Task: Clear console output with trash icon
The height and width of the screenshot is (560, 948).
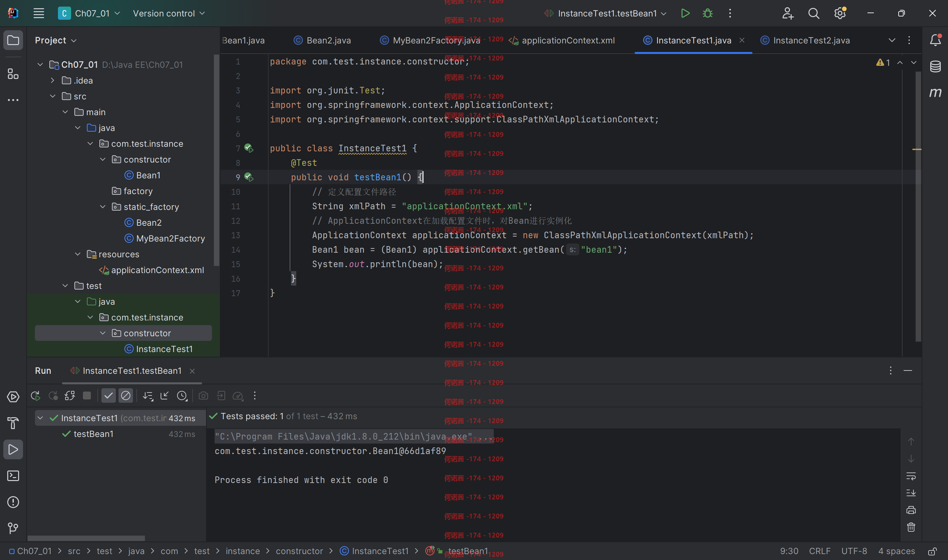Action: click(911, 527)
